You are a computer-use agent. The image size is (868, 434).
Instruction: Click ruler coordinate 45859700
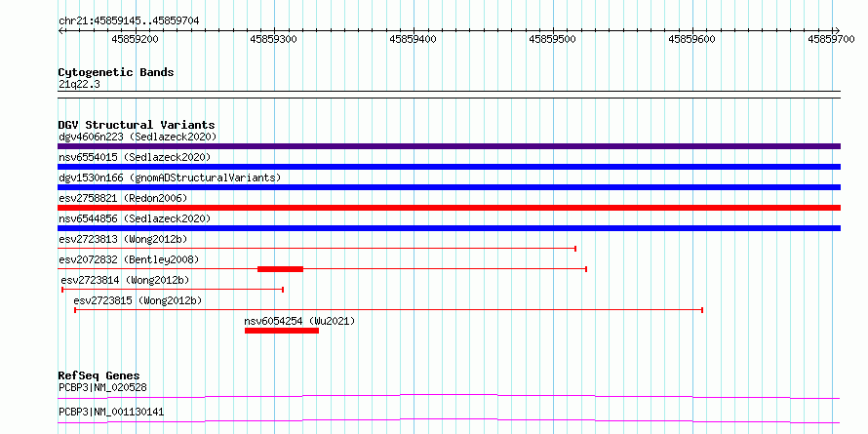point(832,39)
